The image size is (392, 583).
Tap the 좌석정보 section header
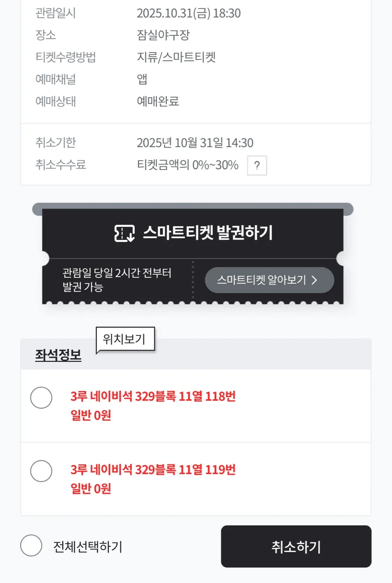click(x=58, y=355)
